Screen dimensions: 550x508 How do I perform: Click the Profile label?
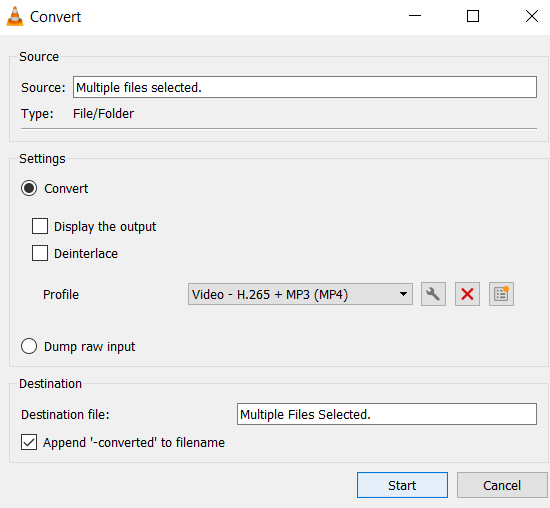coord(61,294)
